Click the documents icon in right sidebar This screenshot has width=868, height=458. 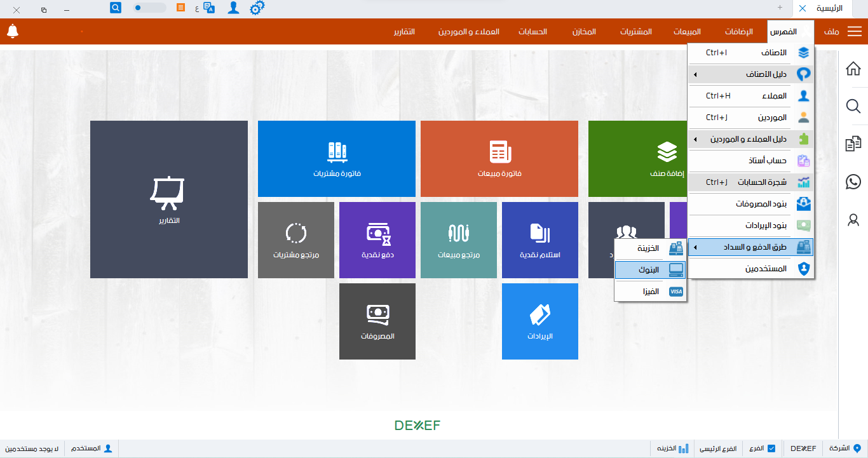point(853,144)
